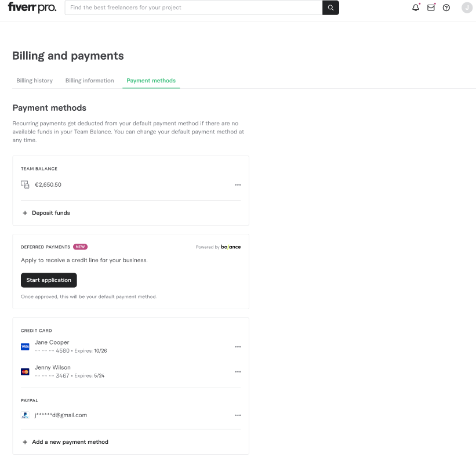Switch to the Billing history tab

(34, 81)
